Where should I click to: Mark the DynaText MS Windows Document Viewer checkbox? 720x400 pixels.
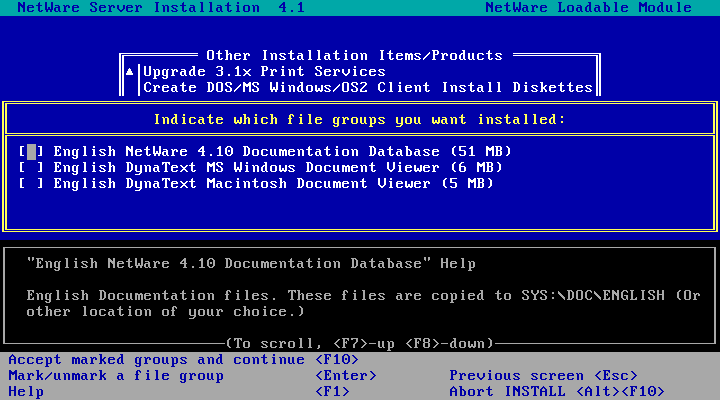pyautogui.click(x=31, y=167)
